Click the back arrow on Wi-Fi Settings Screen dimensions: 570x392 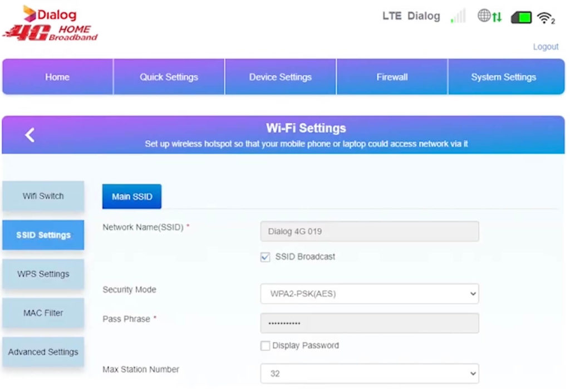30,134
